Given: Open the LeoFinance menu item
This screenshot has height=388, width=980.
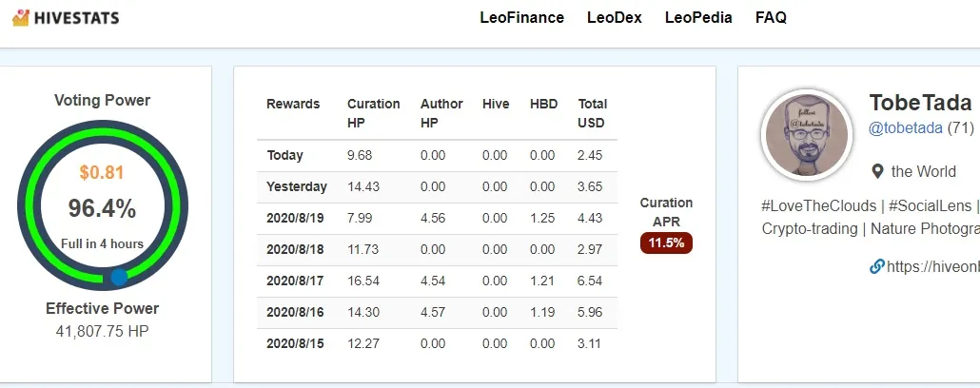Looking at the screenshot, I should [522, 17].
